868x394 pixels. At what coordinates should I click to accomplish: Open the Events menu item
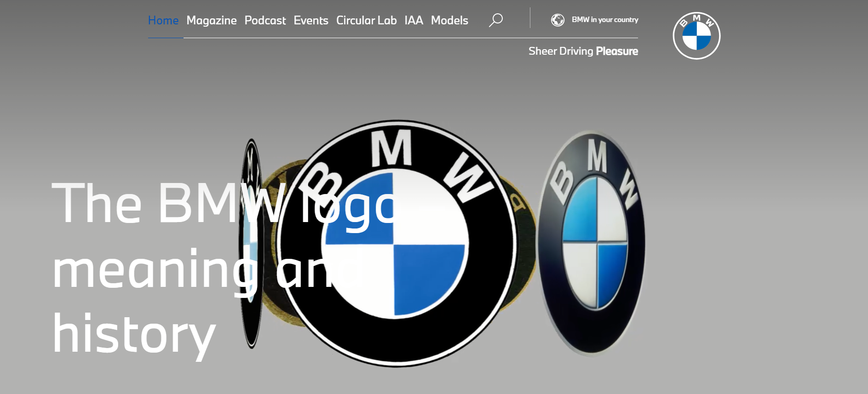[x=311, y=21]
